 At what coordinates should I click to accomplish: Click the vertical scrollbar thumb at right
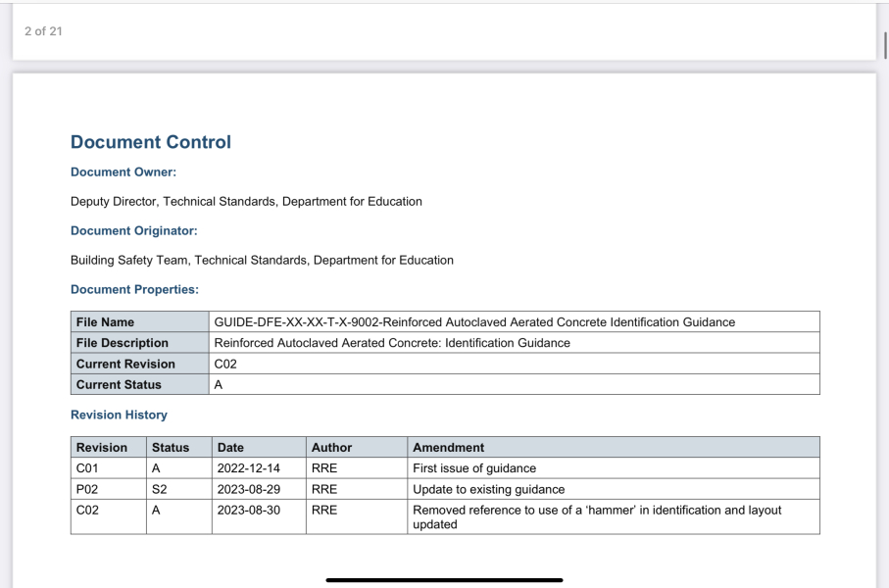[885, 45]
